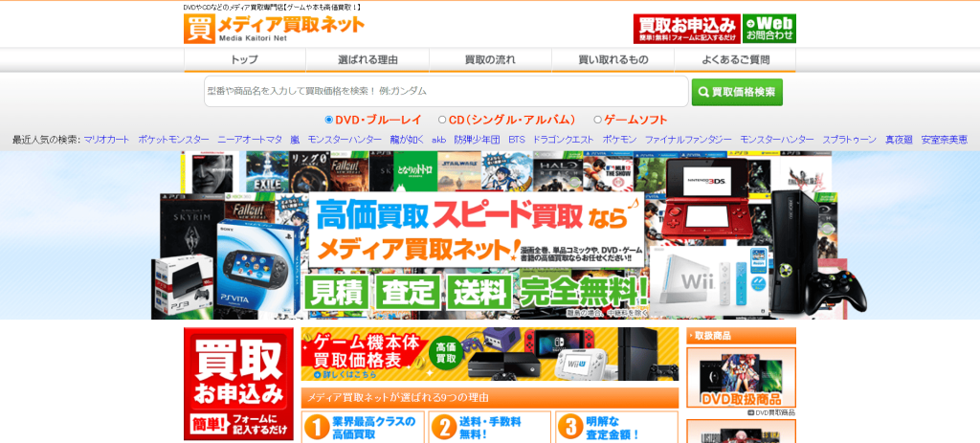Click the メディア買取ネット site logo

click(x=275, y=29)
